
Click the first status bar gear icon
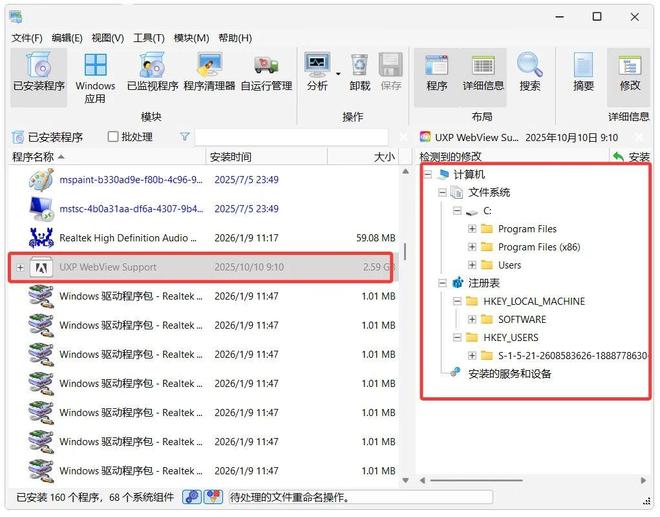192,497
